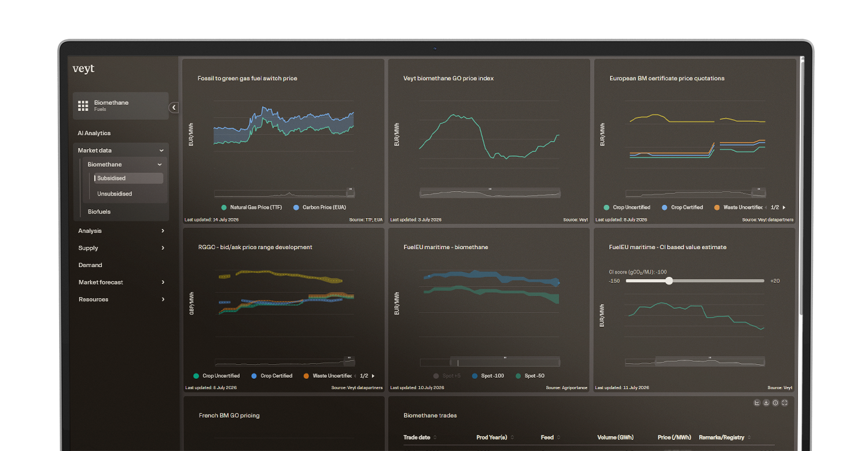Image resolution: width=868 pixels, height=451 pixels.
Task: Click the chart view icon on Biomethane trades
Action: (x=757, y=403)
